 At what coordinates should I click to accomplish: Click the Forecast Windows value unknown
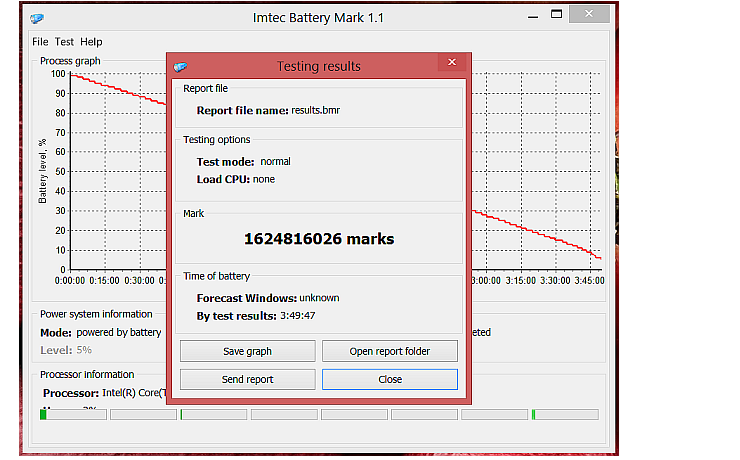click(320, 298)
